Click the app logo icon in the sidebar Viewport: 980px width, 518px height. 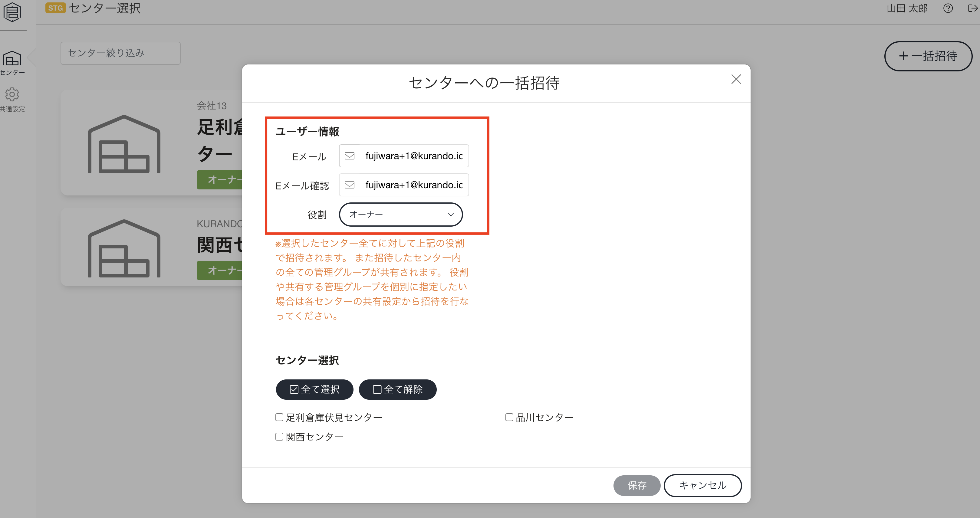12,12
